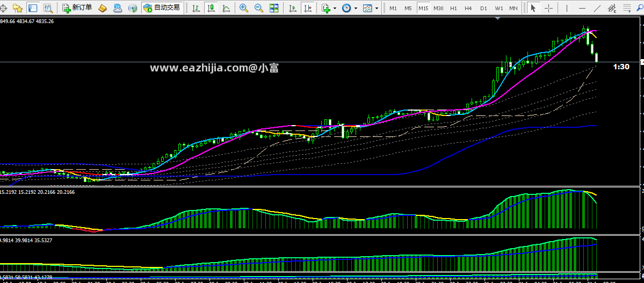Select the M15 timeframe

[x=423, y=8]
